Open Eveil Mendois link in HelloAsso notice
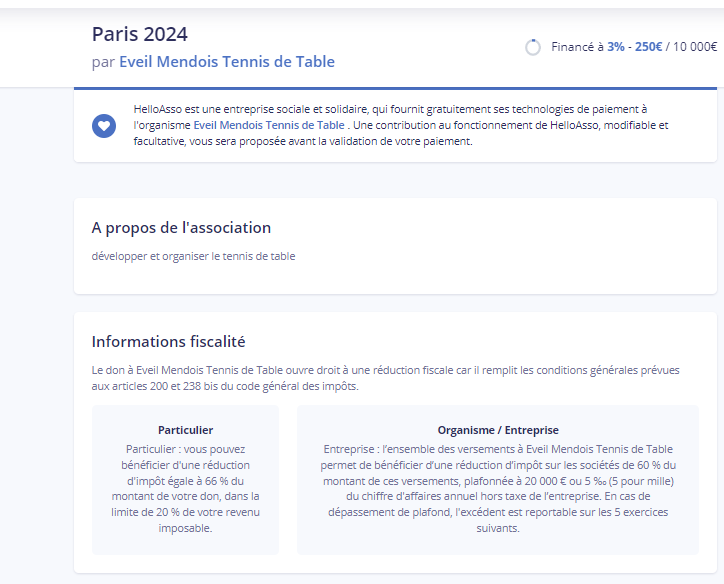This screenshot has height=584, width=724. tap(269, 125)
